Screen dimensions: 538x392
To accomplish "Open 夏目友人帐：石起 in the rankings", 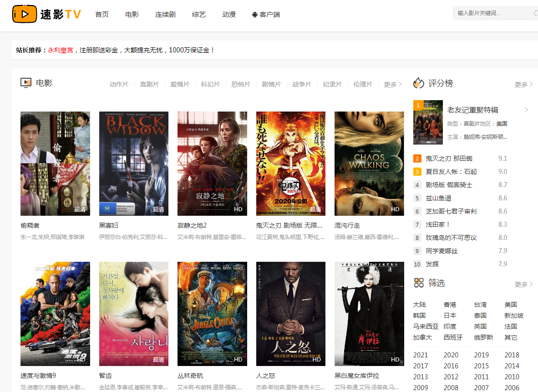I will [452, 172].
